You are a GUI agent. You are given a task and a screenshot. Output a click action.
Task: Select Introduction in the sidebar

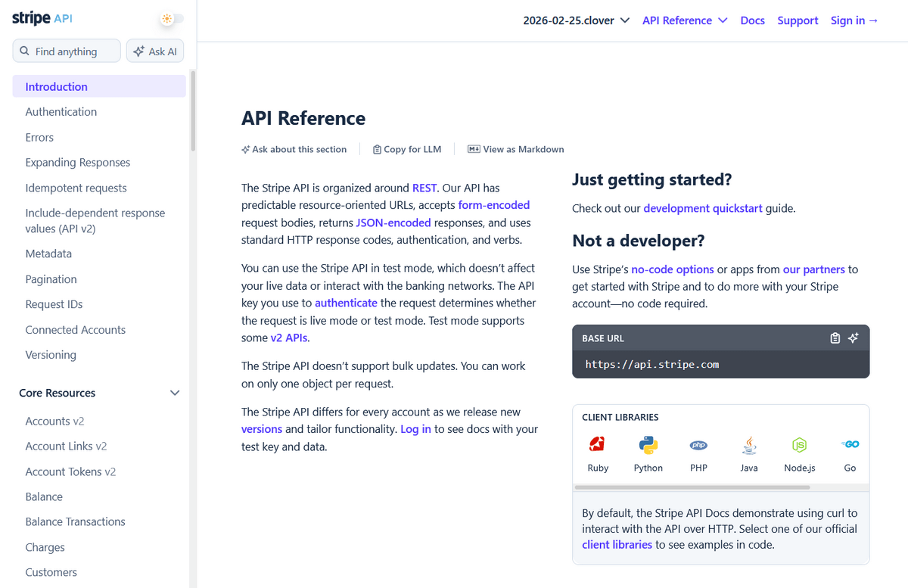tap(99, 86)
